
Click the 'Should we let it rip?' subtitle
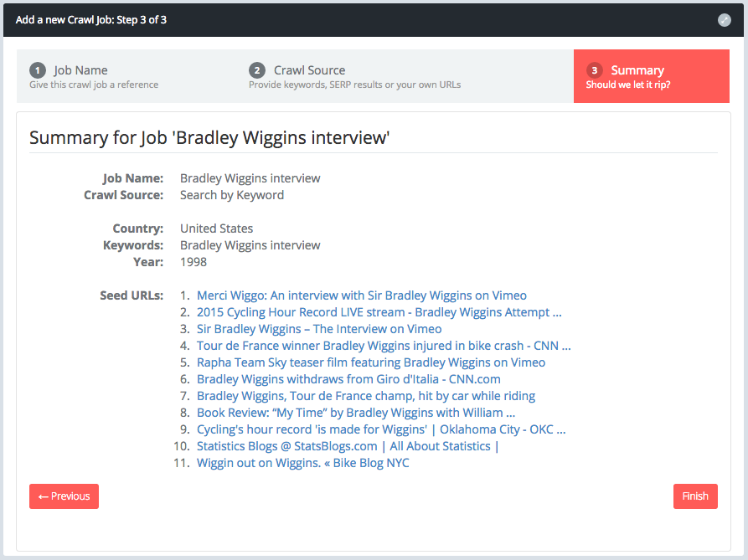(627, 85)
